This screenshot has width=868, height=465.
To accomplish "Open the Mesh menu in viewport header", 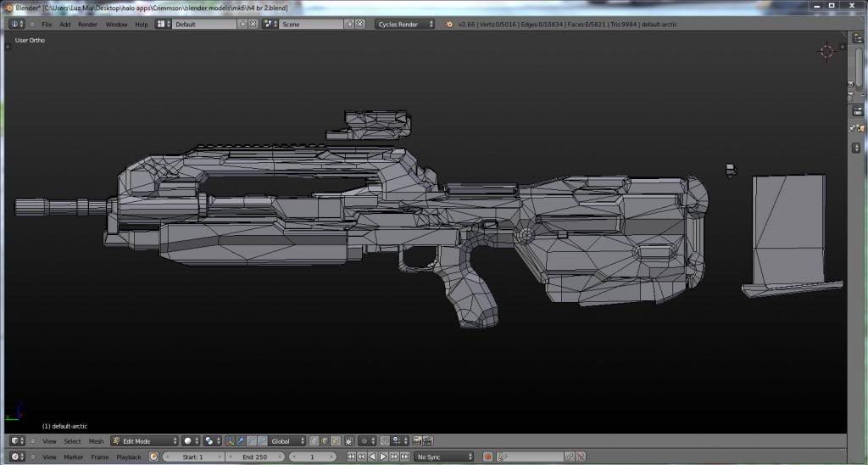I will tap(96, 441).
